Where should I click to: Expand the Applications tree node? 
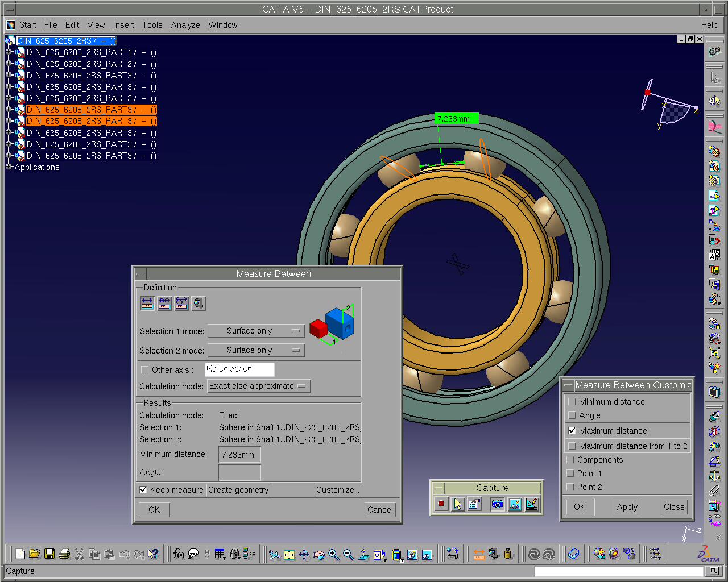(x=9, y=167)
